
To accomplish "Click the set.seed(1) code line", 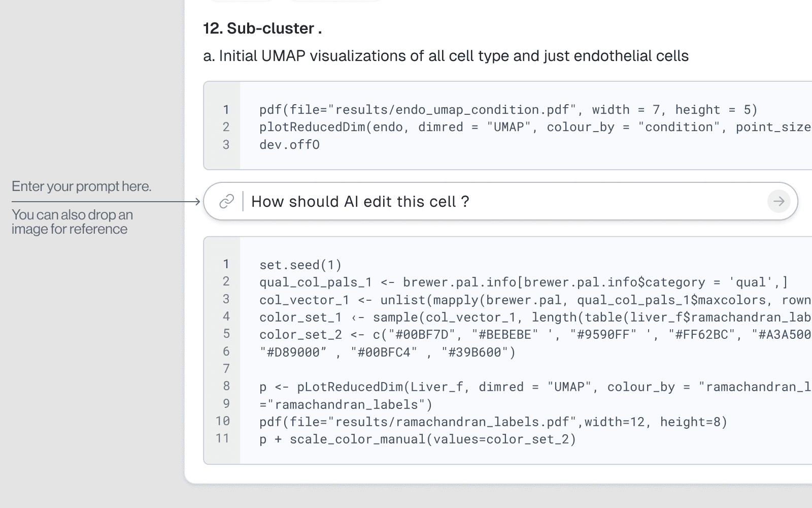I will pyautogui.click(x=300, y=265).
